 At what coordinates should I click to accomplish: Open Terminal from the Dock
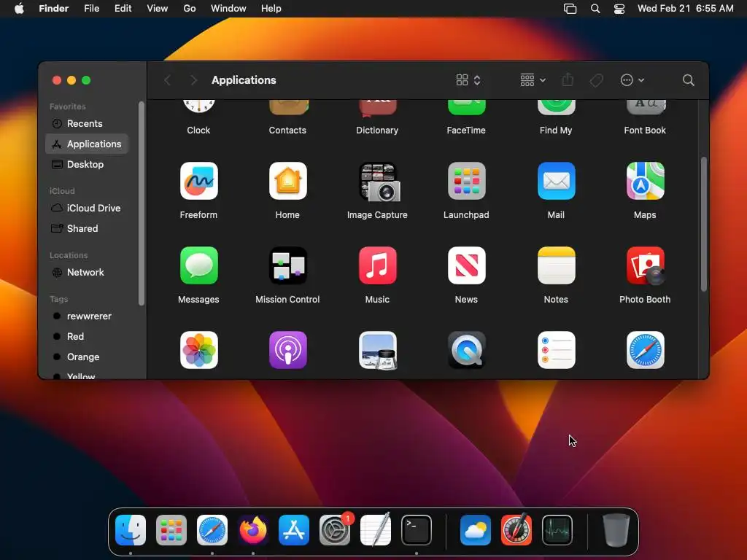(x=417, y=529)
